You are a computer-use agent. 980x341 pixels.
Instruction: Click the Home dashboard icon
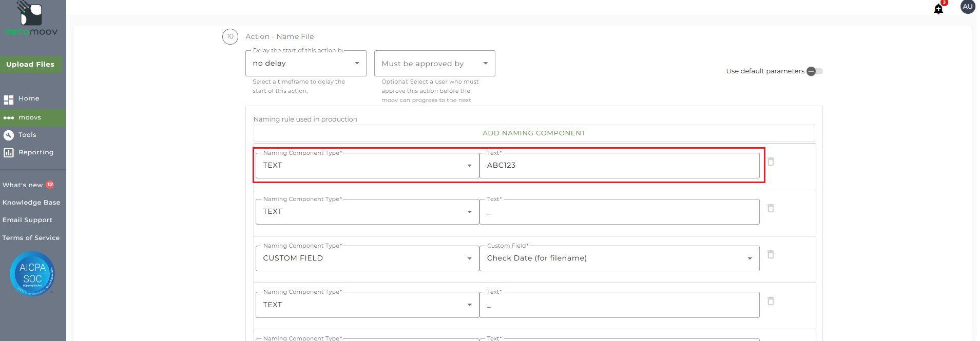click(x=9, y=99)
